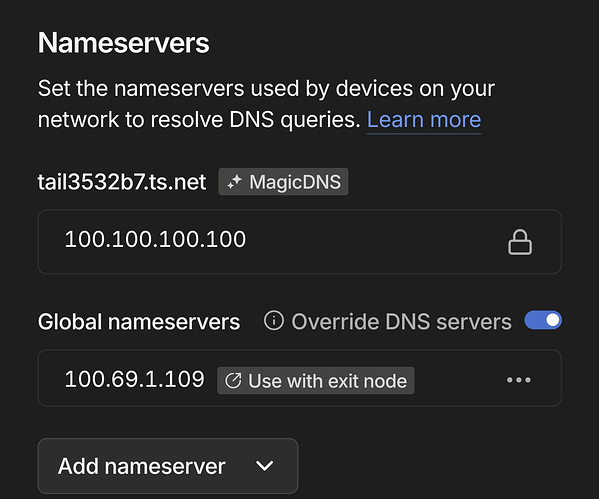This screenshot has height=499, width=599.
Task: Click the Override DNS servers label
Action: pyautogui.click(x=401, y=321)
